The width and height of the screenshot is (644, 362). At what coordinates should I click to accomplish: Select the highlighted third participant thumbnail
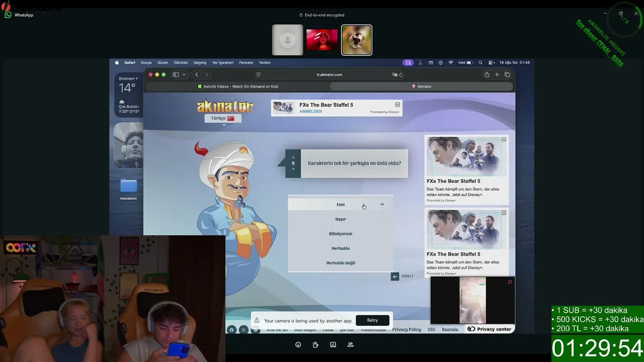(x=357, y=40)
